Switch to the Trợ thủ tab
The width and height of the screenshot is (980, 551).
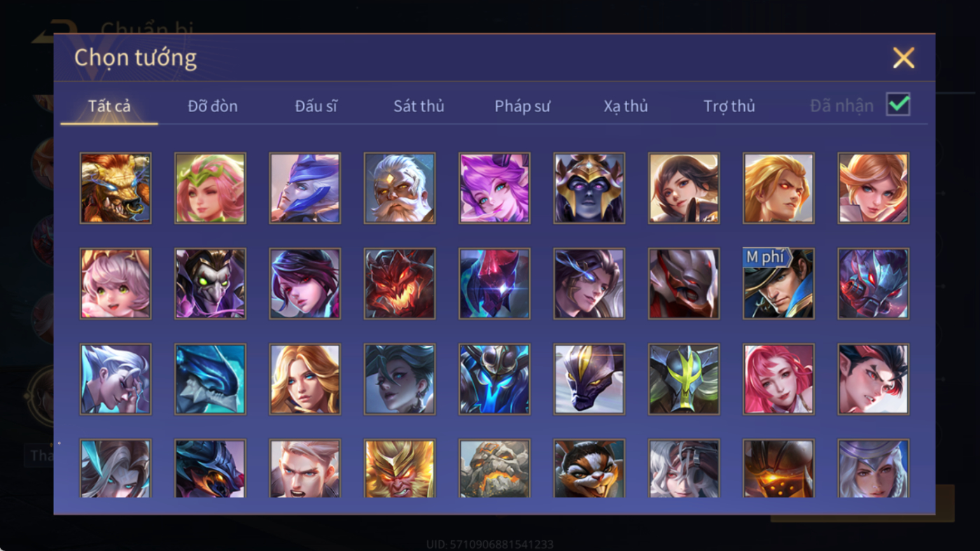pos(729,106)
